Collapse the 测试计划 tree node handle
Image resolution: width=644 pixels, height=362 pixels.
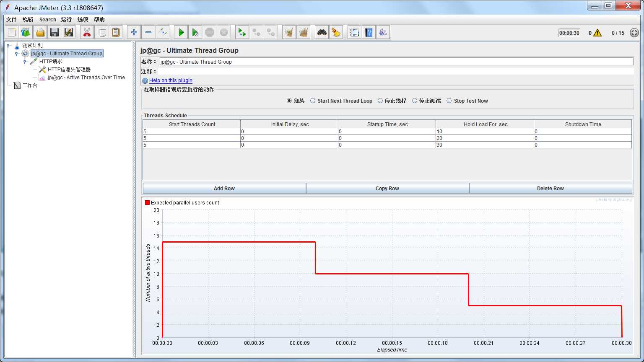tap(8, 45)
